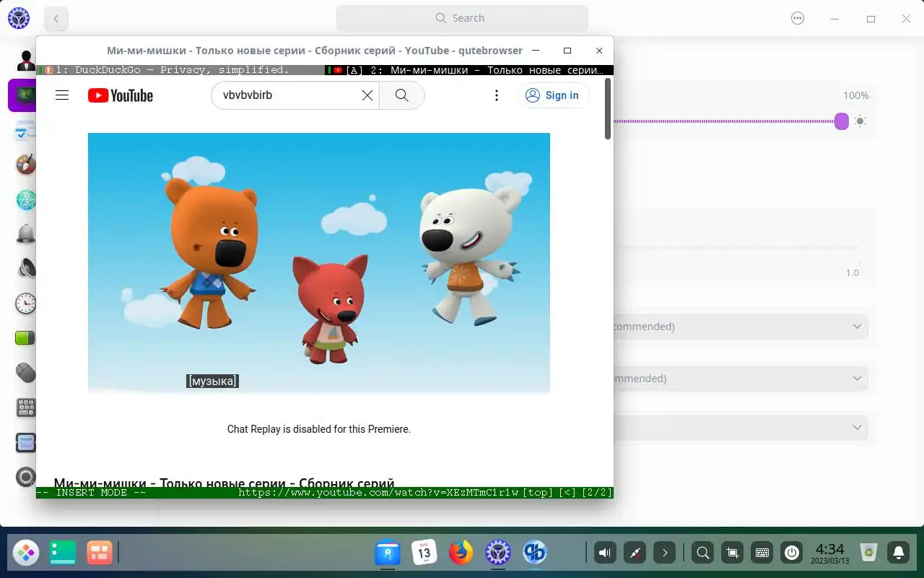Open Default Applications in Control Center sidebar
Viewport: 924px width, 578px height.
26,131
